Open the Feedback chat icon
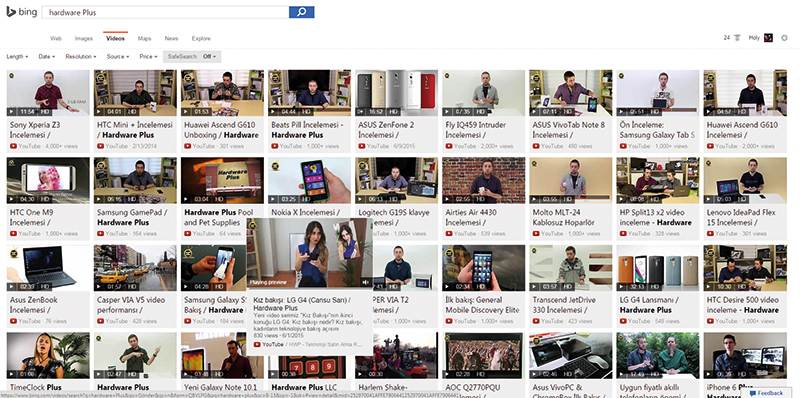Image resolution: width=800 pixels, height=398 pixels. 753,393
